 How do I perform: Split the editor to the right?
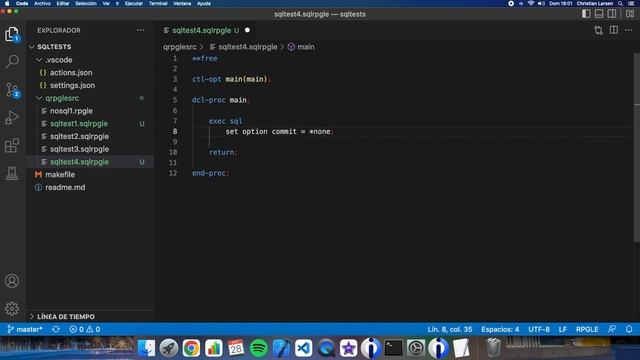613,30
